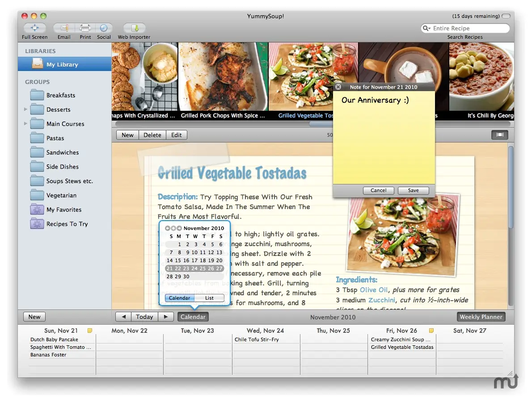Click the Delete recipe button
532x402 pixels.
[x=152, y=135]
